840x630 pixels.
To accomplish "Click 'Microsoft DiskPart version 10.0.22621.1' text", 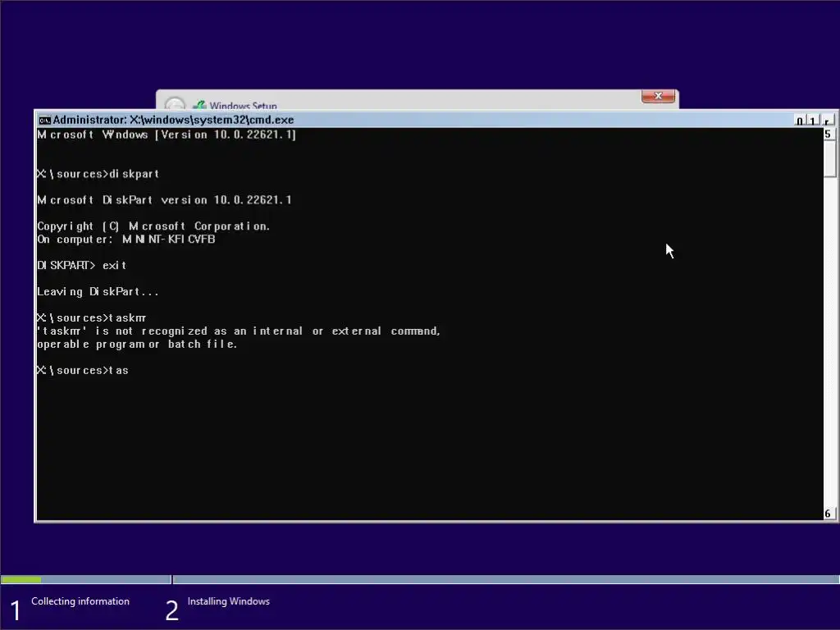I will point(164,200).
